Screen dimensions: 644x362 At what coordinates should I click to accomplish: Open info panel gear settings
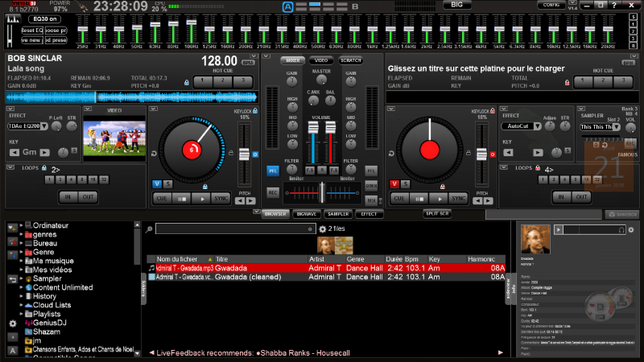(x=631, y=230)
